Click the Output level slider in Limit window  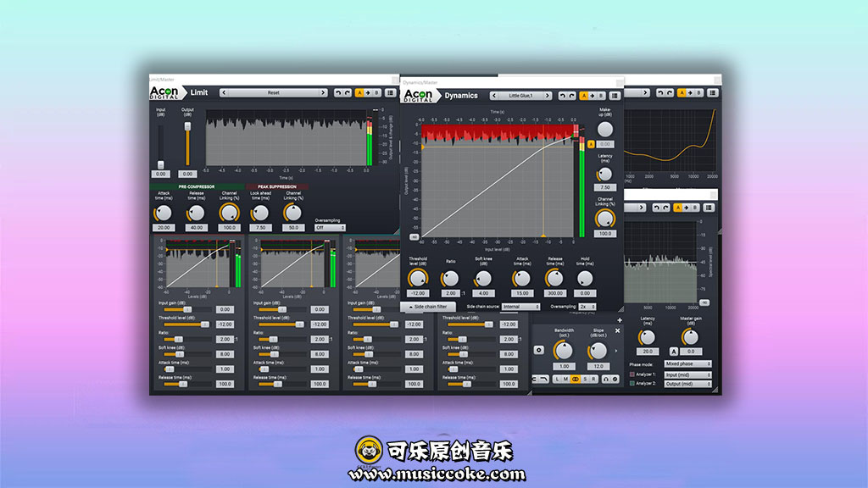[x=187, y=144]
